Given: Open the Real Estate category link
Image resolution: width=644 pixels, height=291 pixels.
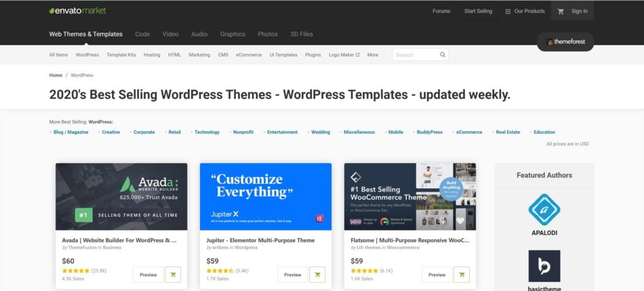Looking at the screenshot, I should [x=508, y=132].
